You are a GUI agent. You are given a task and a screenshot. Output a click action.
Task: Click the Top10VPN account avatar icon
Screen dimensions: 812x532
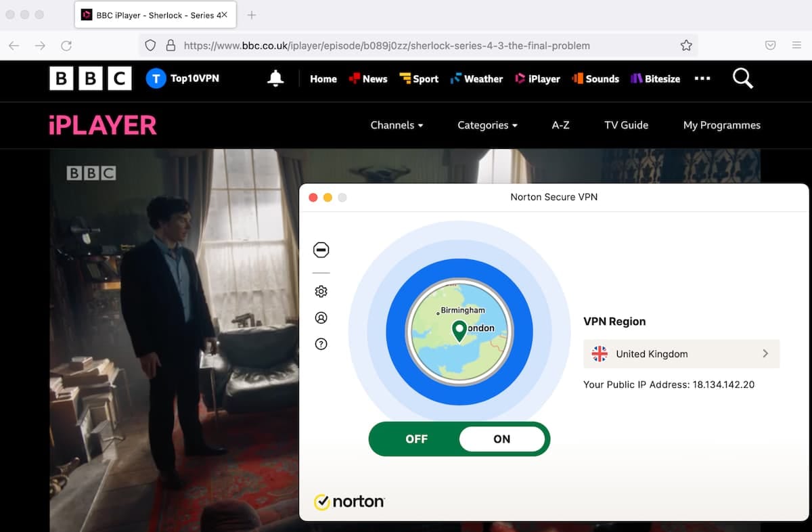coord(156,79)
